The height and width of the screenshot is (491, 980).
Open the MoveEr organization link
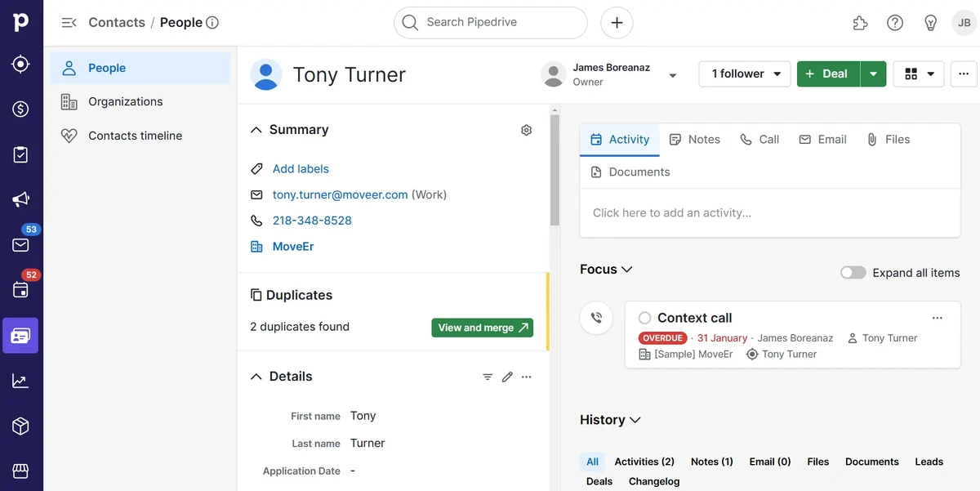pos(293,247)
